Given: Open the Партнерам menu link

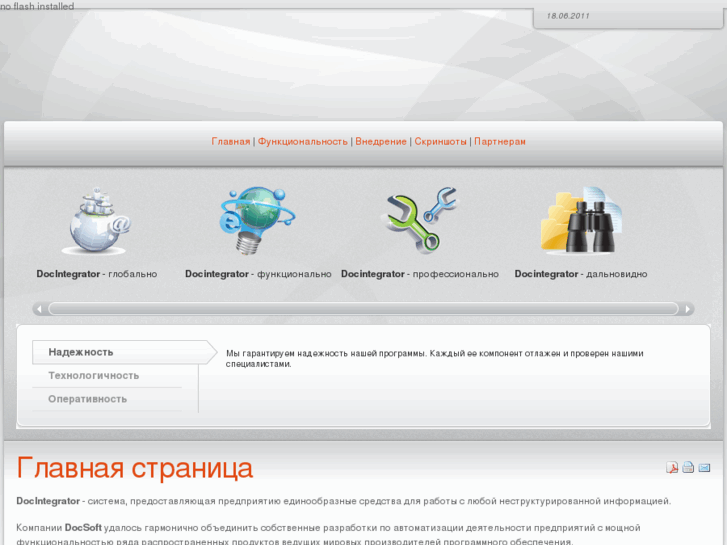Looking at the screenshot, I should pos(499,141).
